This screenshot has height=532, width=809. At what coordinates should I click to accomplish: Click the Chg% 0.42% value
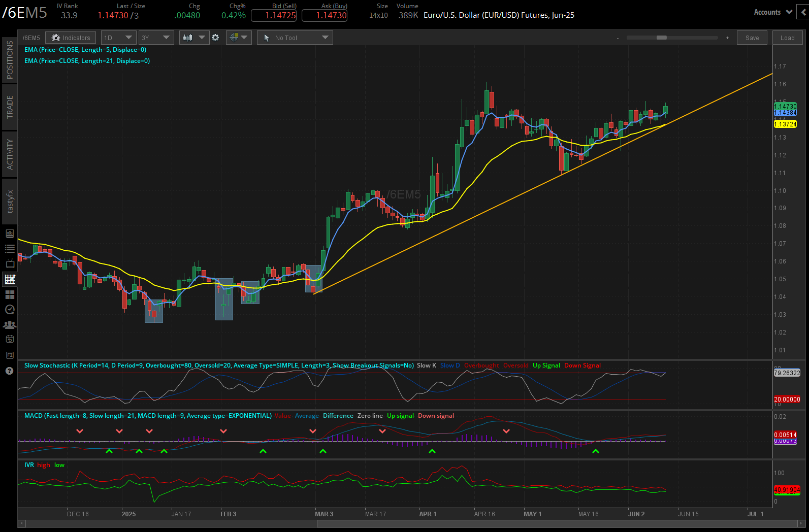click(234, 15)
